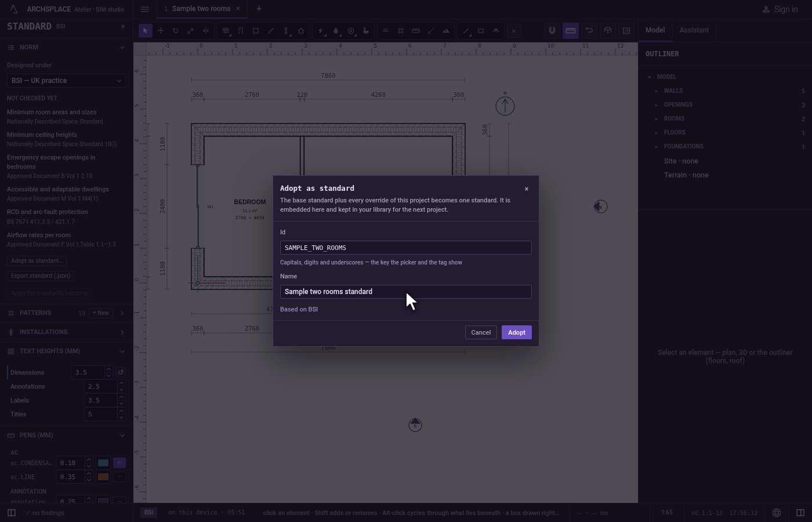Activate the Scale tool diagonal arrow
The width and height of the screenshot is (812, 522).
click(191, 31)
